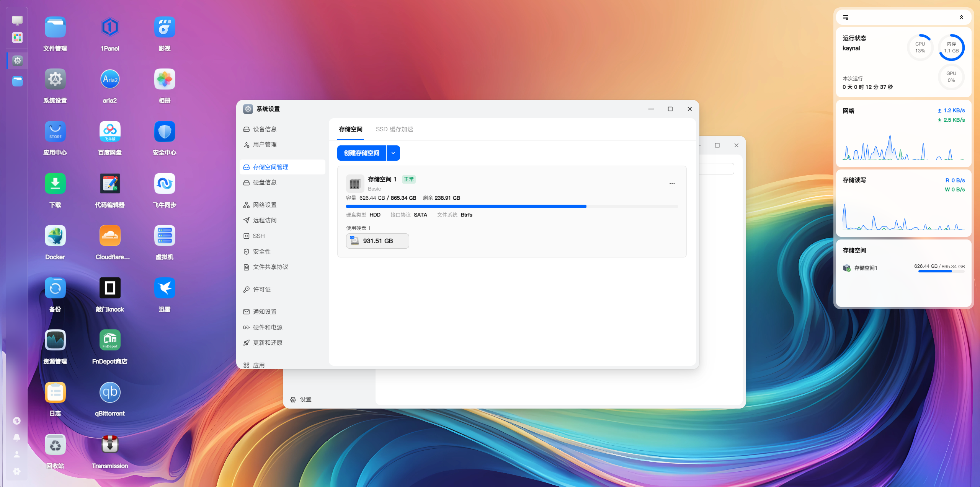Open the Docker desktop app icon

55,236
